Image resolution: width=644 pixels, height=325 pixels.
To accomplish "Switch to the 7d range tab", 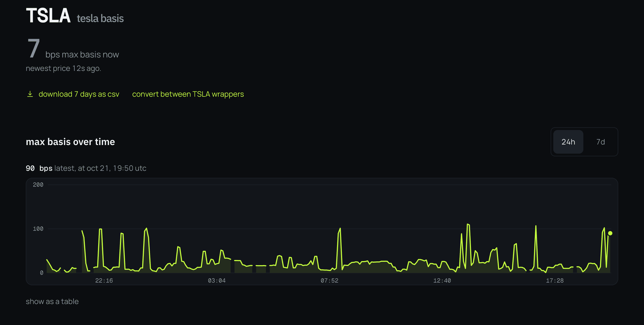I will (x=601, y=142).
